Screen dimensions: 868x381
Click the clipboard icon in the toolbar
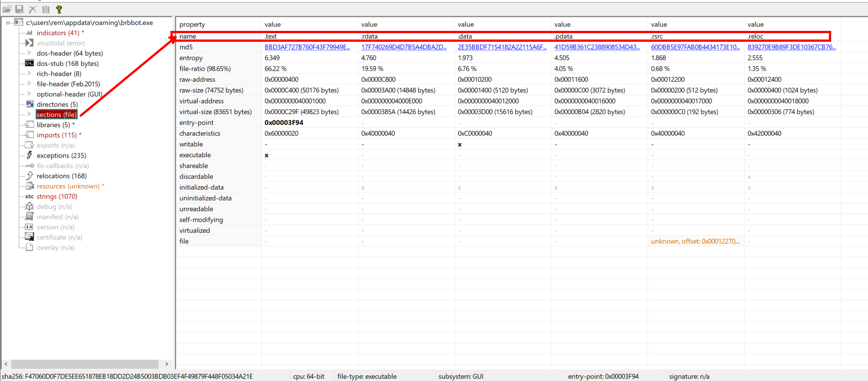click(46, 9)
